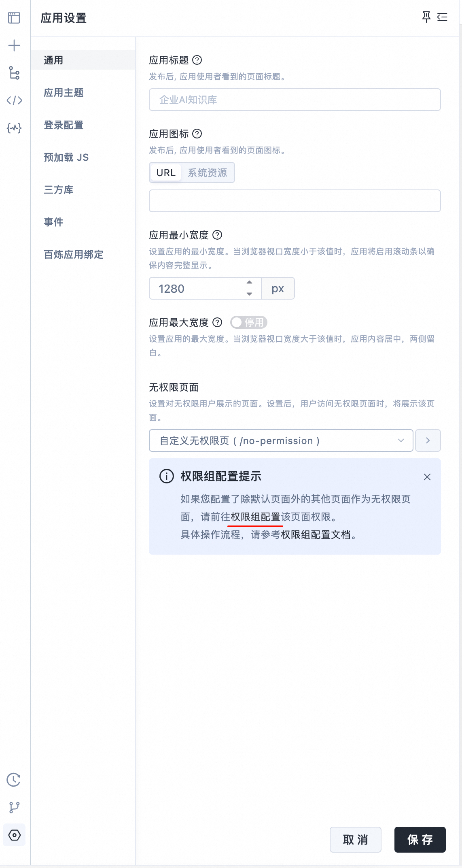Click the px unit label

click(x=278, y=288)
